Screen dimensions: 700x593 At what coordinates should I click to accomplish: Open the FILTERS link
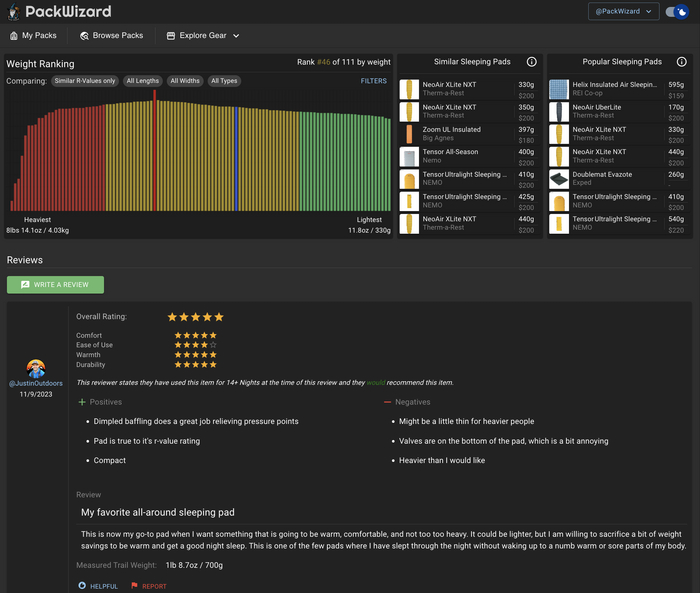[374, 81]
